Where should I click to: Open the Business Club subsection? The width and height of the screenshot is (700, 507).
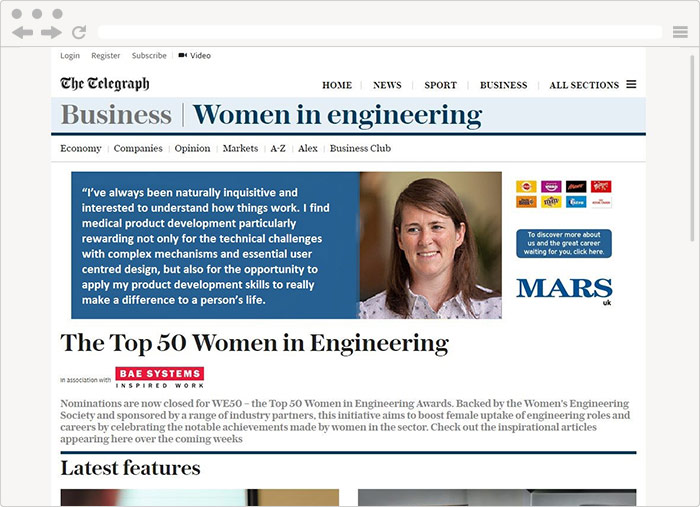[x=360, y=148]
